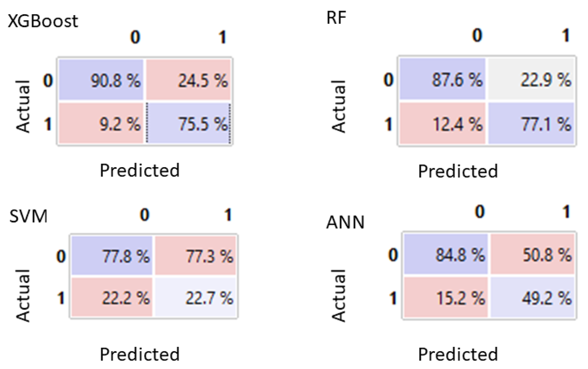
Task: Click the 77.3 % cell in SVM
Action: 195,256
